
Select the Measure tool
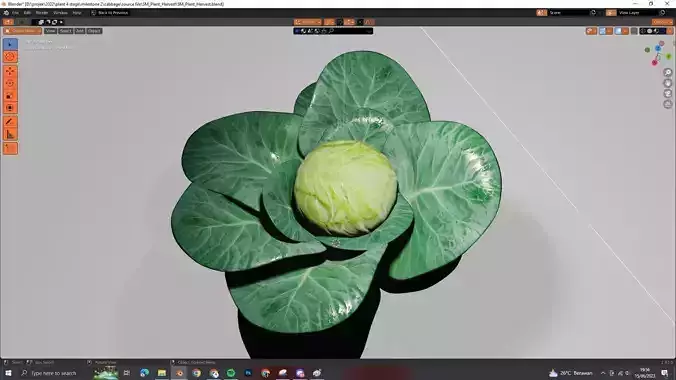[10, 135]
